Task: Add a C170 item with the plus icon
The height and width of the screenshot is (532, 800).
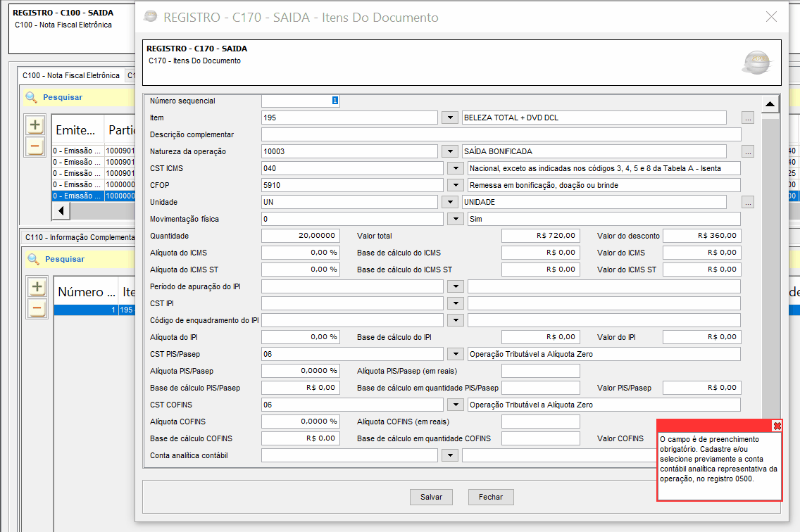Action: pyautogui.click(x=37, y=286)
